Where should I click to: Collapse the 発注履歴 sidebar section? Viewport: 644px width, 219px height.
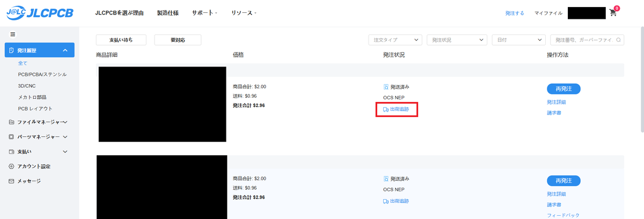click(x=65, y=50)
